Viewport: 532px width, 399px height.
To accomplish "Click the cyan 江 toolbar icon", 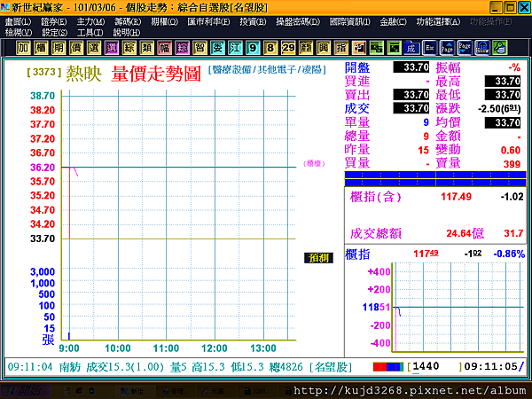I will [x=235, y=48].
